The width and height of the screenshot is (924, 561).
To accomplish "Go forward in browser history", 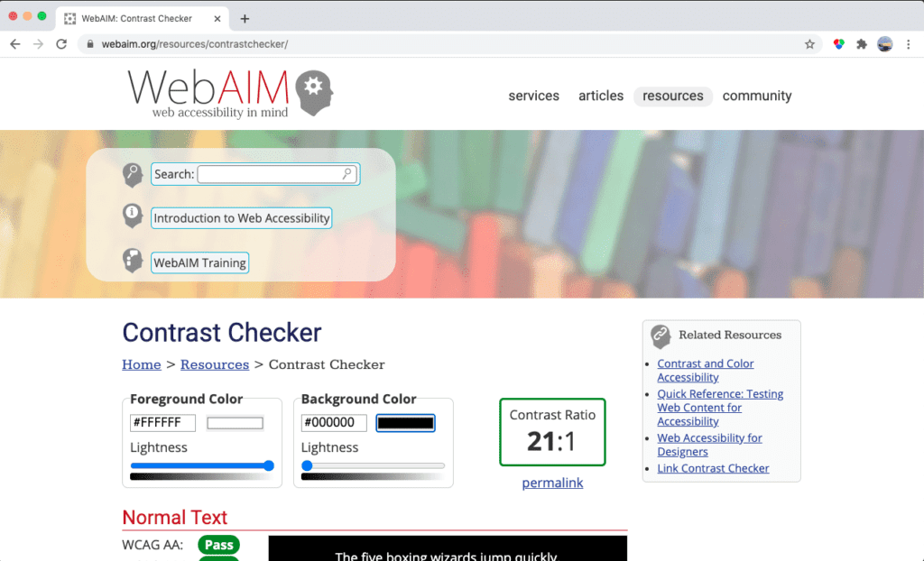I will (38, 44).
